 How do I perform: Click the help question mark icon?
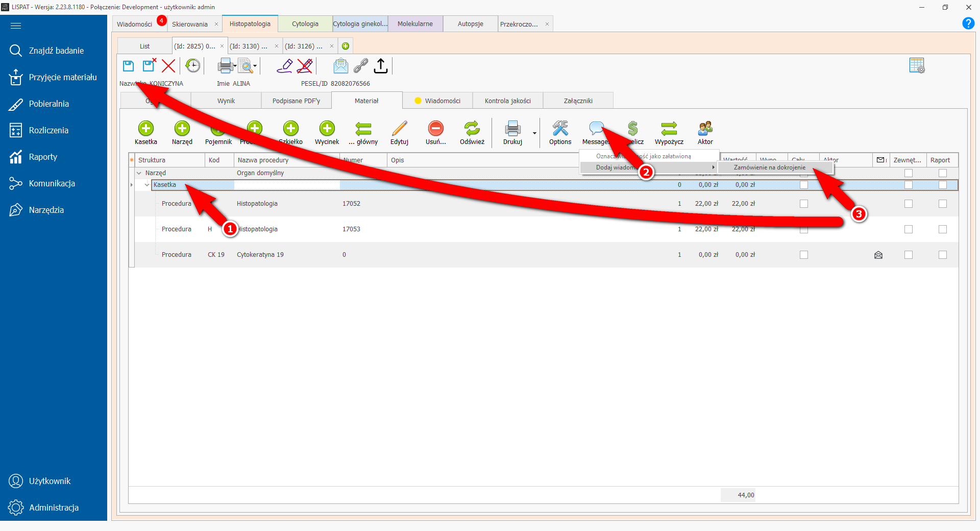click(x=968, y=23)
